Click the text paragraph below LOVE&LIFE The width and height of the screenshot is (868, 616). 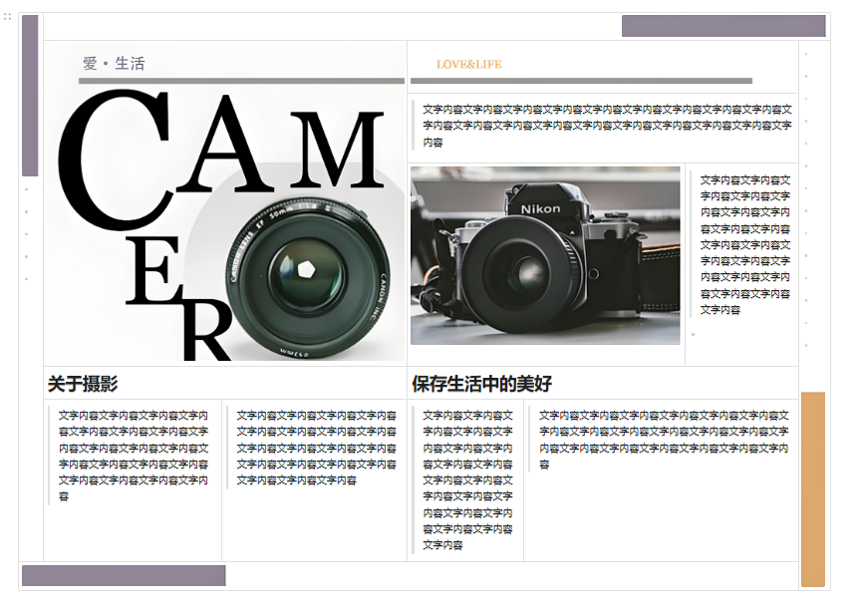point(607,126)
